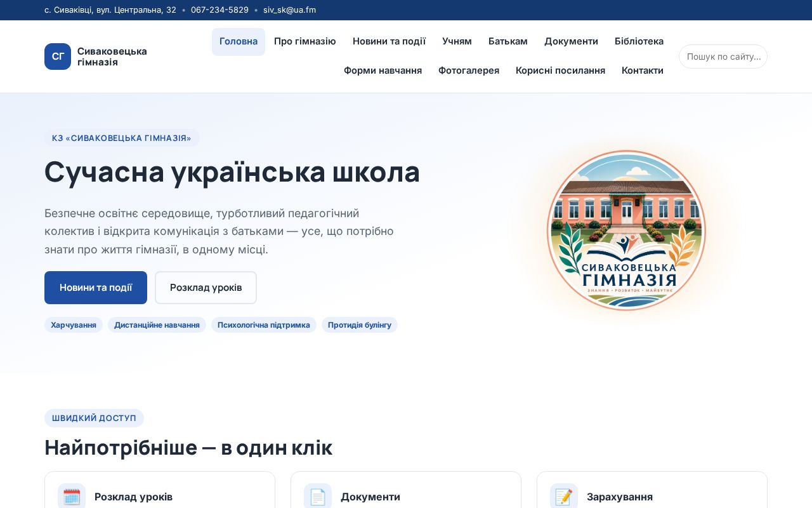Open the Контакти menu item
812x508 pixels.
[643, 70]
